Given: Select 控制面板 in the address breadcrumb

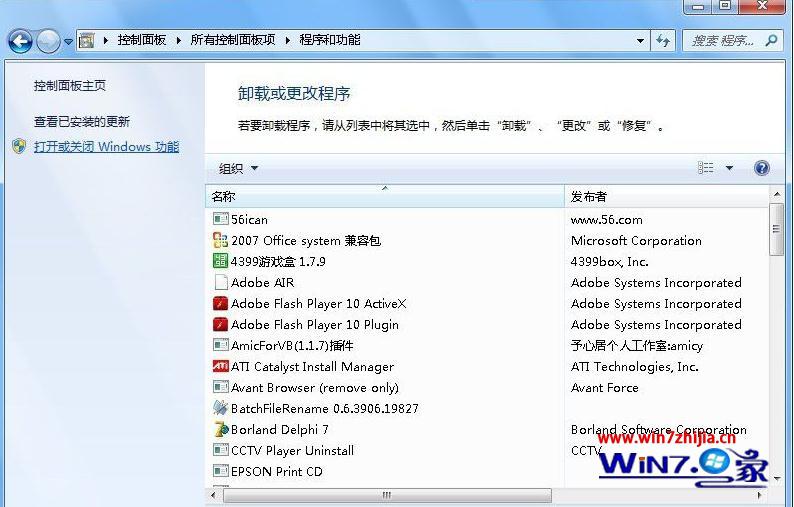Looking at the screenshot, I should [142, 40].
